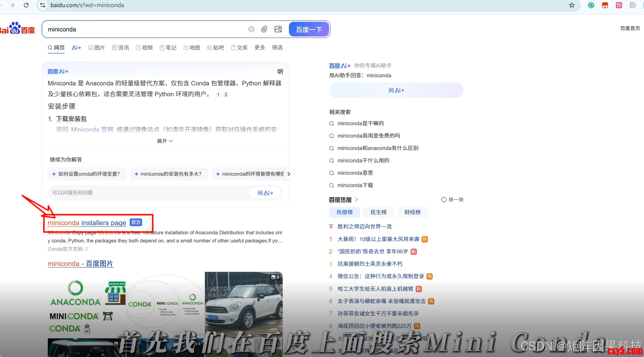Reload the page with refresh icon
This screenshot has height=357, width=644.
(x=26, y=5)
